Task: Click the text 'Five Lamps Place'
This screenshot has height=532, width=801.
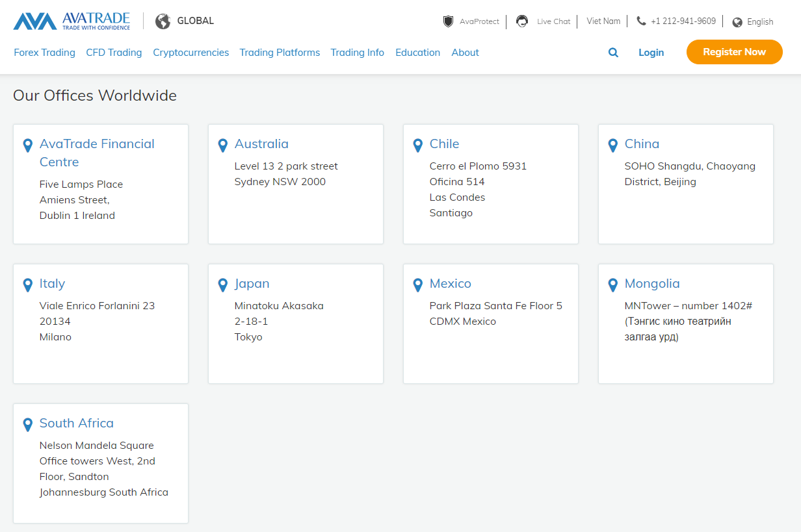Action: [x=81, y=184]
